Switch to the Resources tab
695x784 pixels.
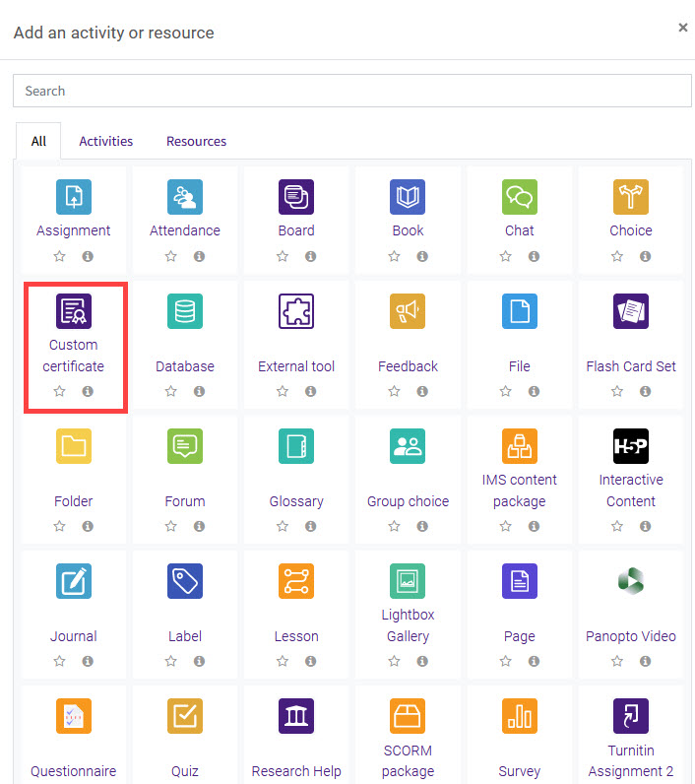pyautogui.click(x=196, y=142)
